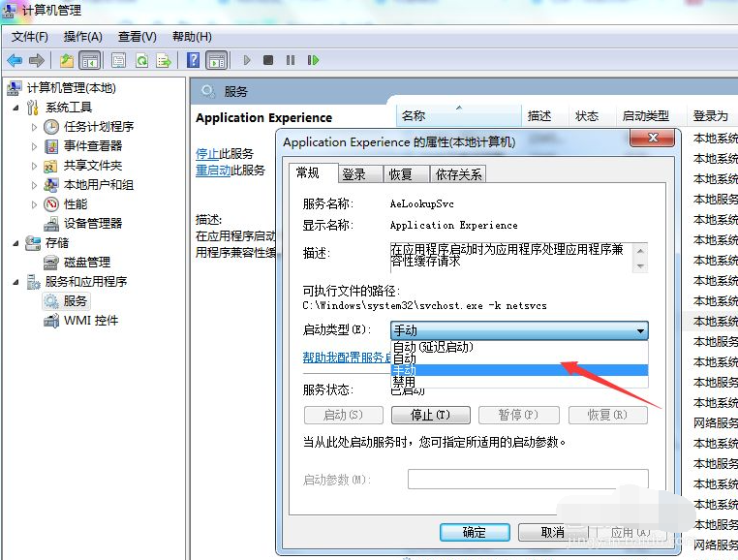Click the Up One Level folder icon
Screen dimensions: 738x560
(66, 60)
